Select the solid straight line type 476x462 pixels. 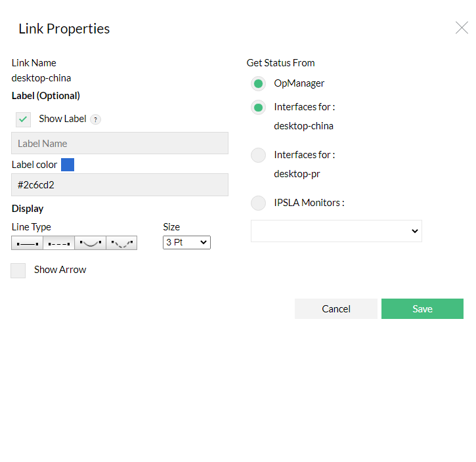coord(28,243)
